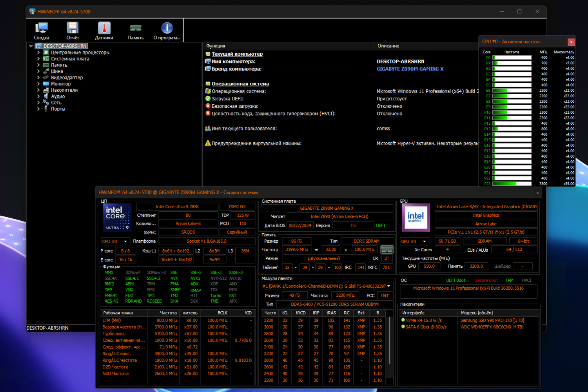This screenshot has height=392, width=588.
Task: Click the Порты ports tree icon
Action: [x=46, y=109]
